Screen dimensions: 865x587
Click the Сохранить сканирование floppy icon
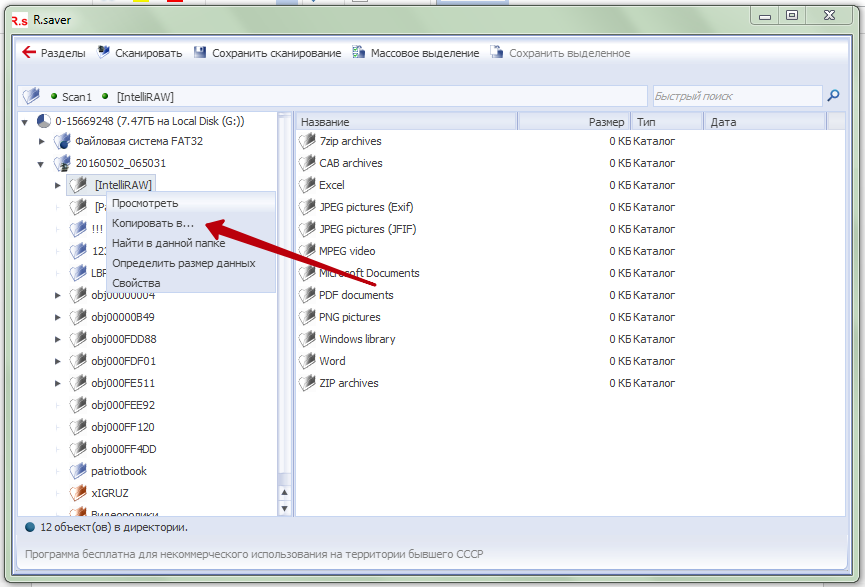[x=200, y=53]
